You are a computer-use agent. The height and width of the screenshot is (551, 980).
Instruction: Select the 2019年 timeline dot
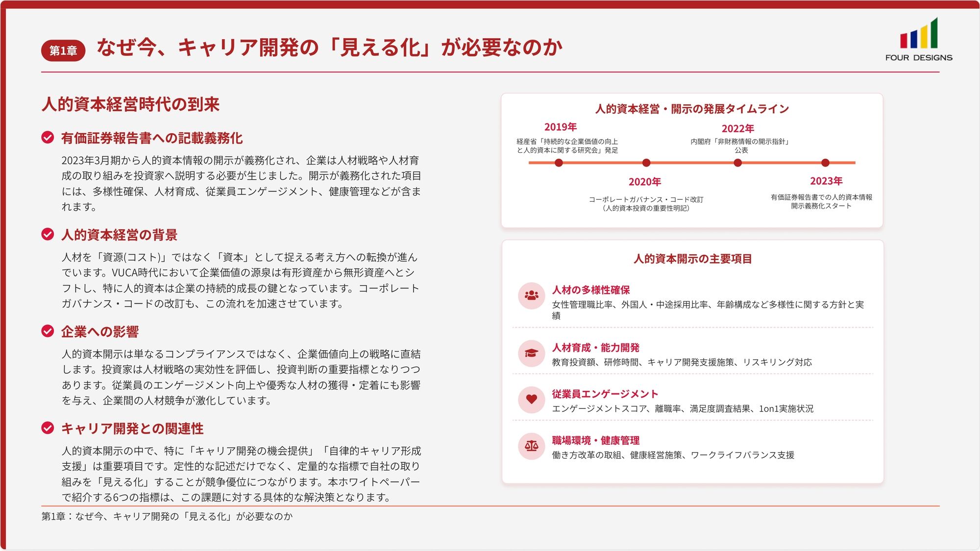click(559, 163)
